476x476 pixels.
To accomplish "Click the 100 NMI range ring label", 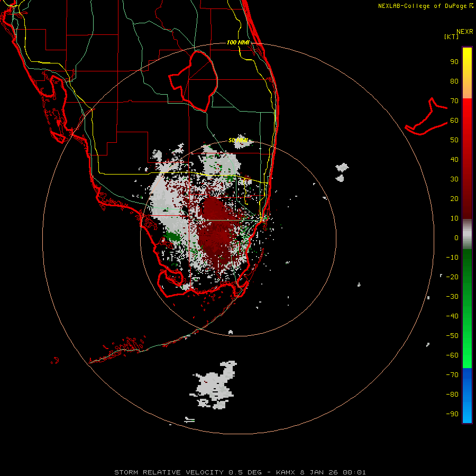I will click(238, 42).
